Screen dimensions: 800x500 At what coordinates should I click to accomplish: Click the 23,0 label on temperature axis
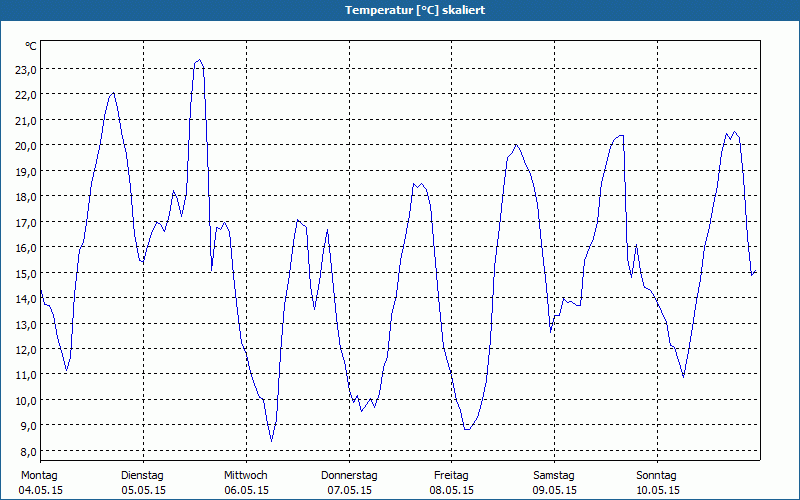[26, 70]
